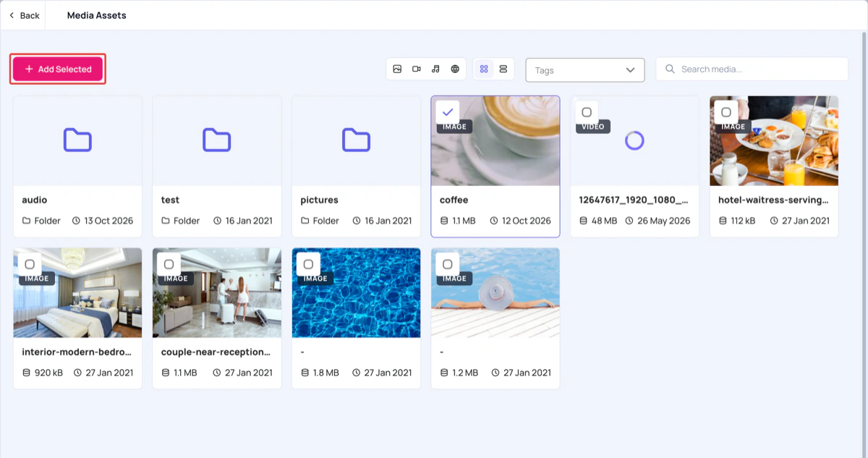The height and width of the screenshot is (458, 868).
Task: Click the search magnifier icon
Action: coord(670,69)
